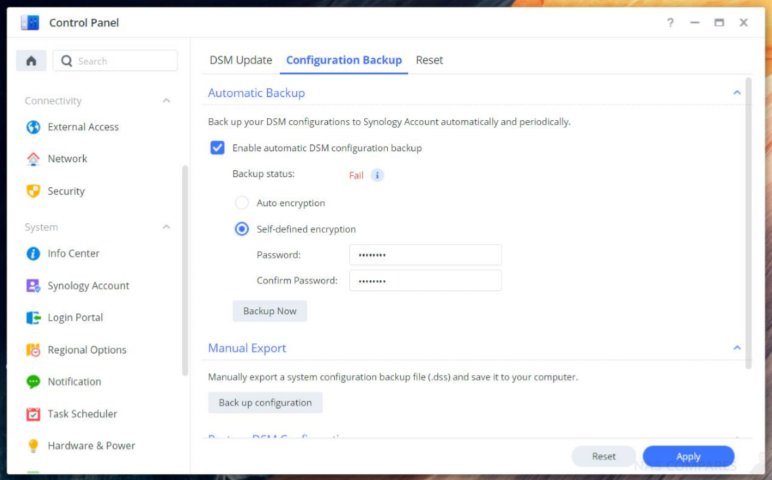The height and width of the screenshot is (480, 772).
Task: Click the Control Panel home icon
Action: point(31,61)
